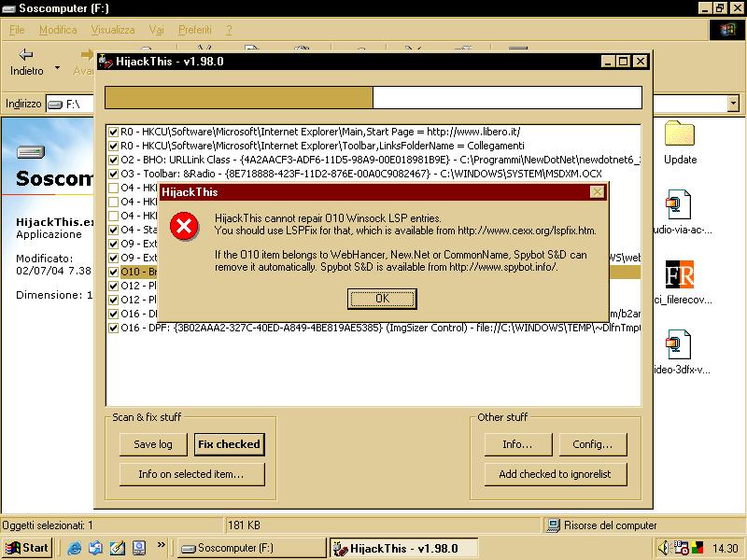Launch Internet Explorer from quick launch
Viewport: 747px width, 560px height.
tap(75, 548)
